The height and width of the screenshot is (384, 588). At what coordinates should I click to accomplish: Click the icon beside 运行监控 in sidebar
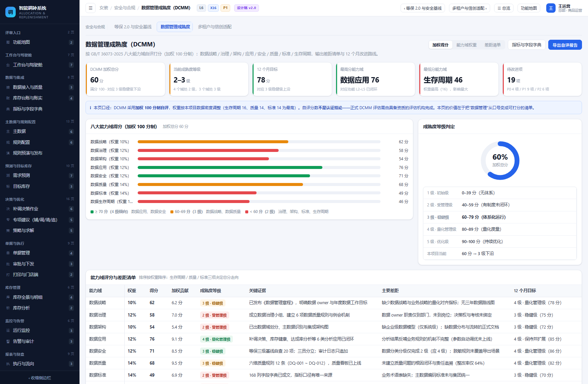pyautogui.click(x=8, y=331)
